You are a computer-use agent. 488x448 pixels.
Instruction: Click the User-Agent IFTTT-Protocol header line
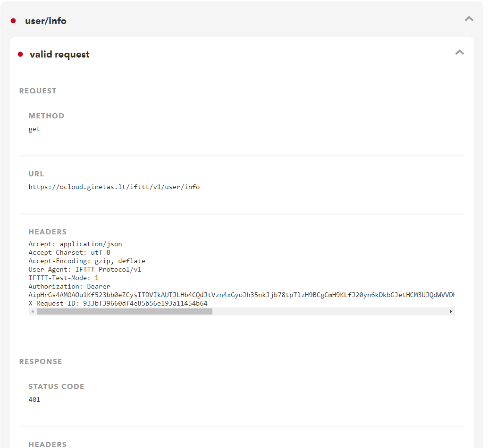tap(85, 269)
